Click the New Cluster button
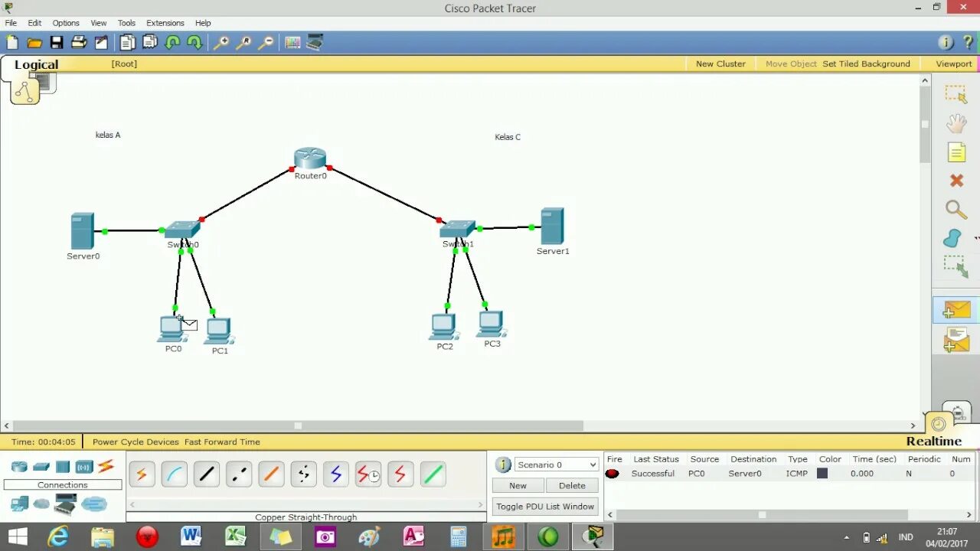 [720, 64]
